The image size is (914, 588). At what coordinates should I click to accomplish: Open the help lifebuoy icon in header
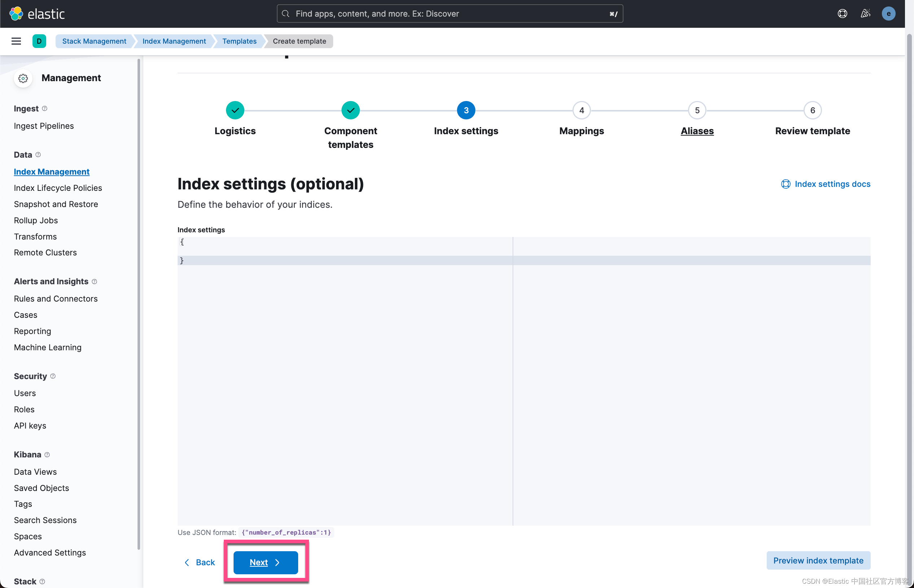pyautogui.click(x=842, y=14)
